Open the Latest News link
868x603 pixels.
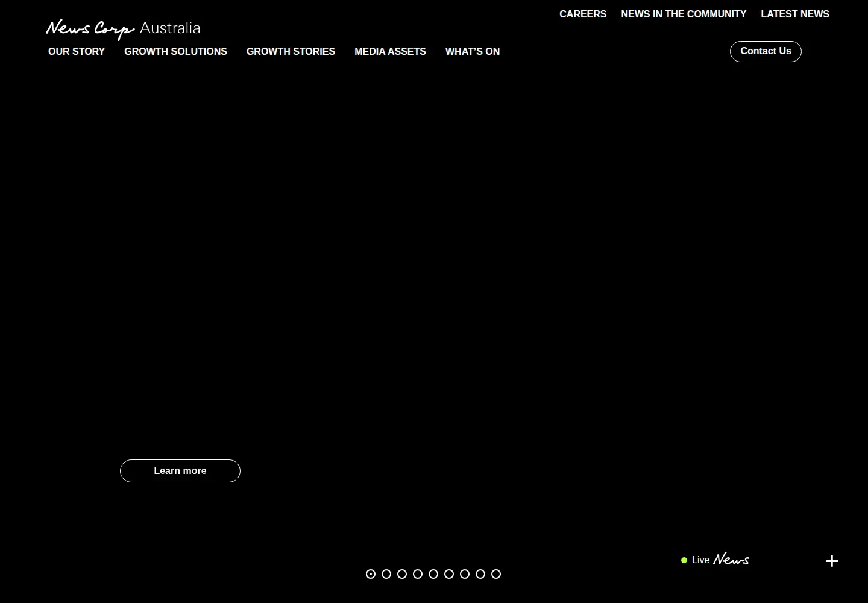coord(795,14)
